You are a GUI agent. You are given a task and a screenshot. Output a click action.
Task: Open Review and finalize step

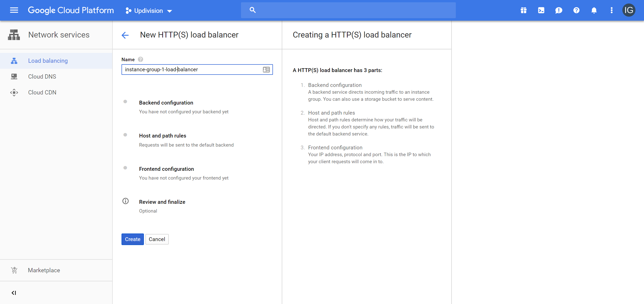(x=162, y=202)
